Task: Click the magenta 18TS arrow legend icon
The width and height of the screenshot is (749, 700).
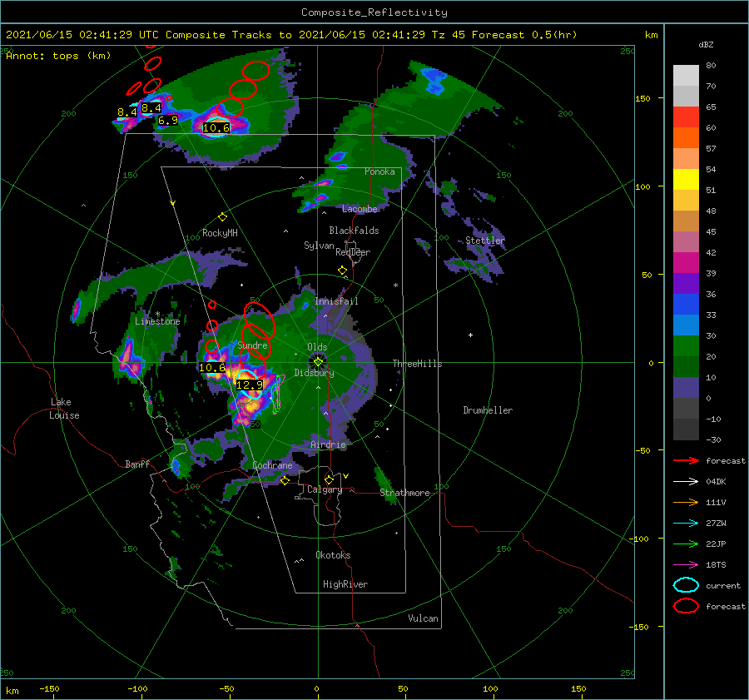Action: 686,565
